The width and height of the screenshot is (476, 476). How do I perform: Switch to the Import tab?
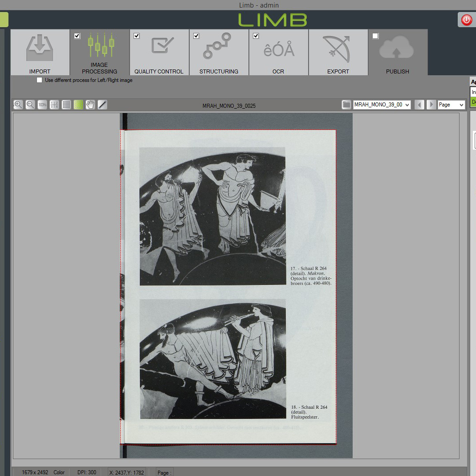pyautogui.click(x=40, y=53)
